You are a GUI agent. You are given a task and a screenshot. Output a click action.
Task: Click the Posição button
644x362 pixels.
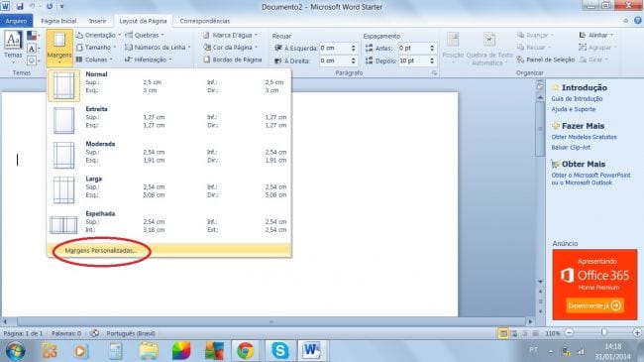pos(453,49)
